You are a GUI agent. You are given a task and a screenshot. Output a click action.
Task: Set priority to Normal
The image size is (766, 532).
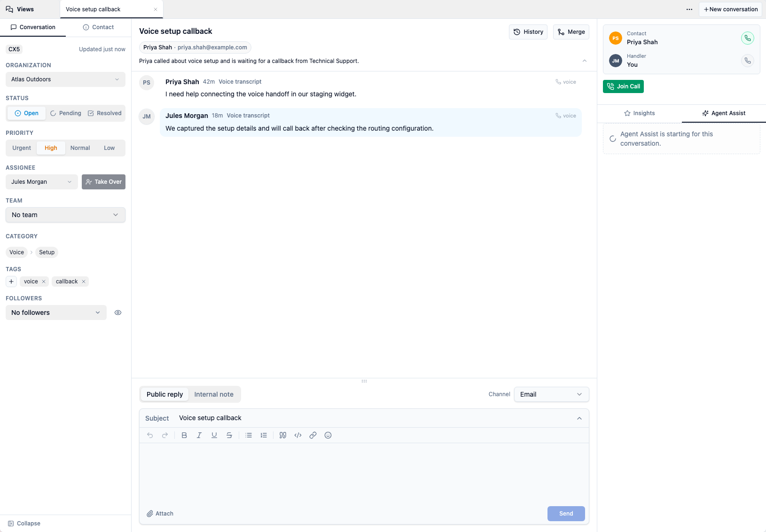(80, 148)
